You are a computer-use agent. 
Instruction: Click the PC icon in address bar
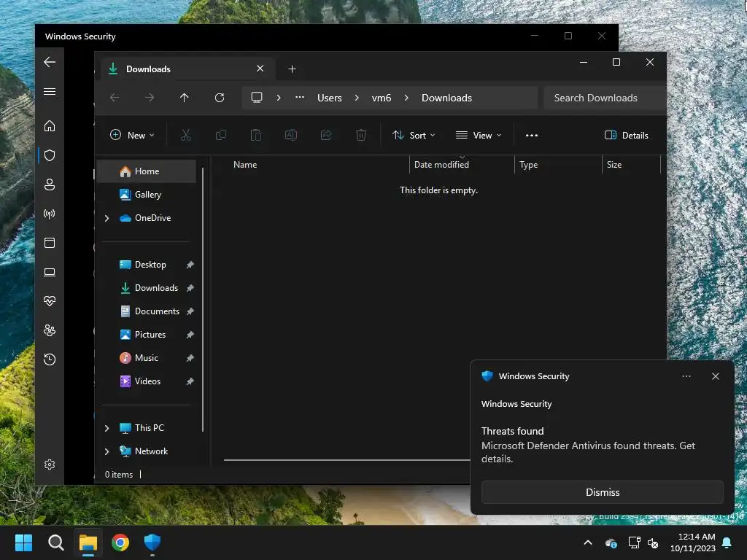257,98
